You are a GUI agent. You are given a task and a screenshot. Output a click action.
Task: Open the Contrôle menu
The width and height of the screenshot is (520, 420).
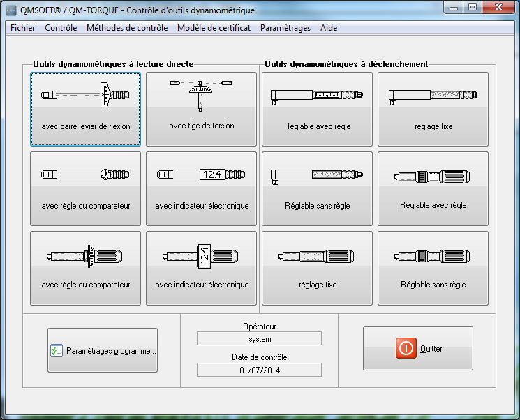61,28
